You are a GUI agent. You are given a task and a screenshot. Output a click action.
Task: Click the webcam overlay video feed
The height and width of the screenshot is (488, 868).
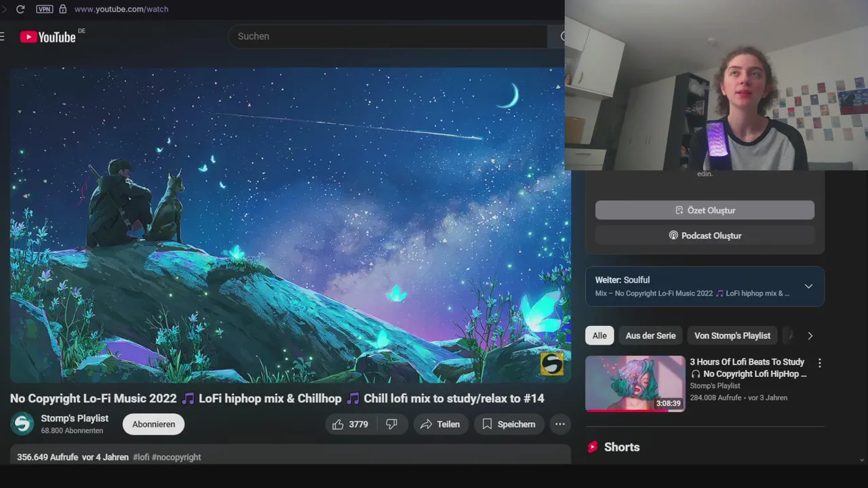coord(716,85)
